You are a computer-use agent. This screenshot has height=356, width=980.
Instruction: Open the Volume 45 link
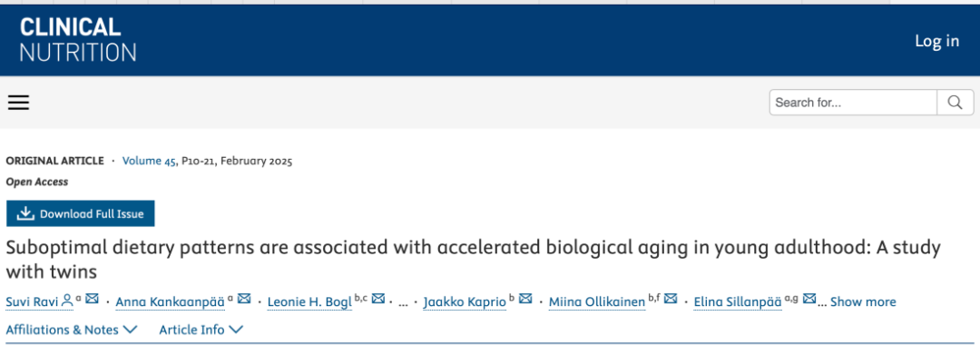(149, 161)
